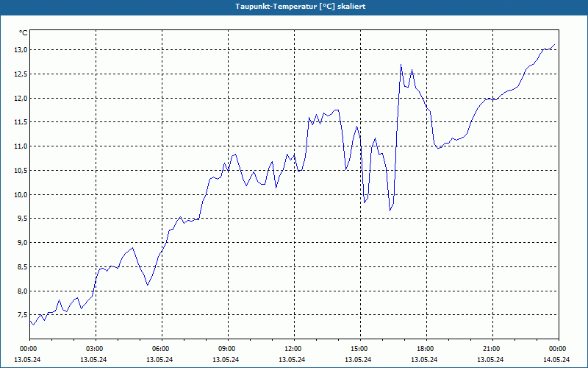Pick the '18:00' time label
Viewport: 588px width, 368px height.
(x=426, y=349)
